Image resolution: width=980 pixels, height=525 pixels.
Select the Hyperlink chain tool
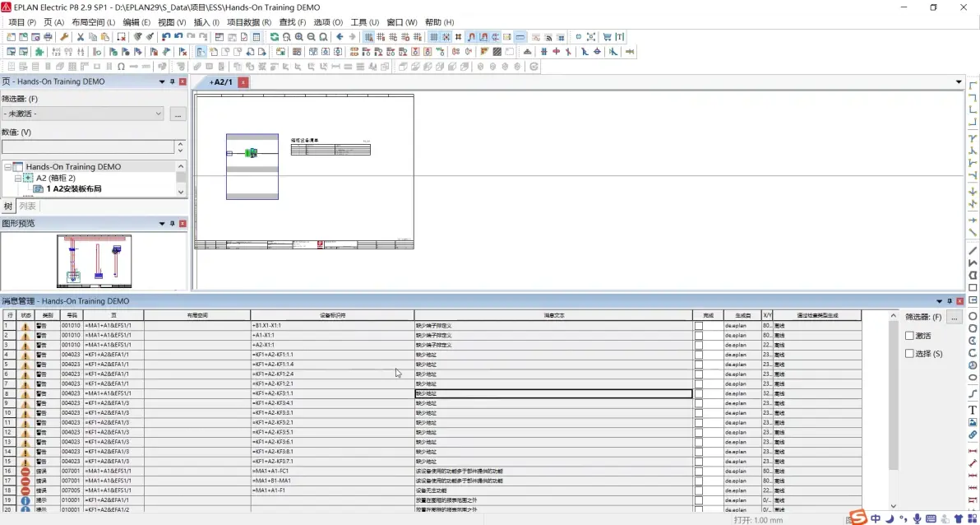pyautogui.click(x=973, y=434)
